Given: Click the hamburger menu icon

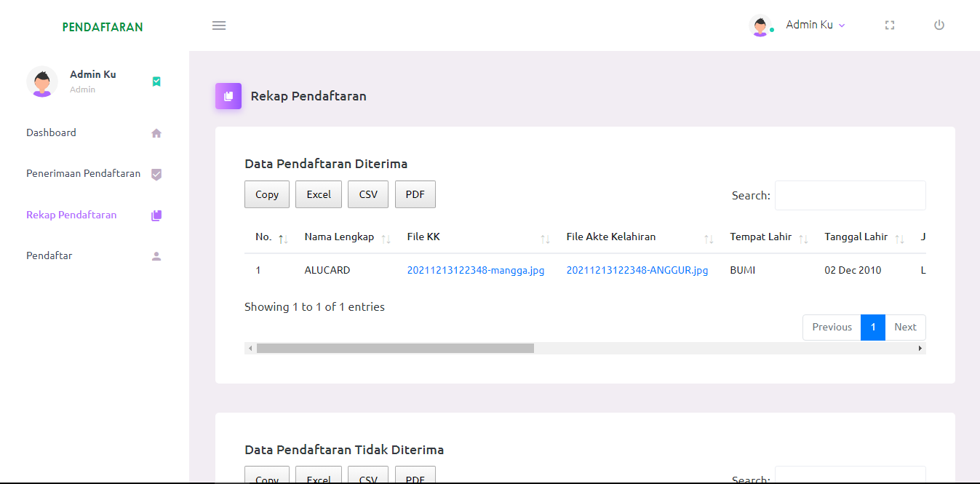Looking at the screenshot, I should 219,25.
